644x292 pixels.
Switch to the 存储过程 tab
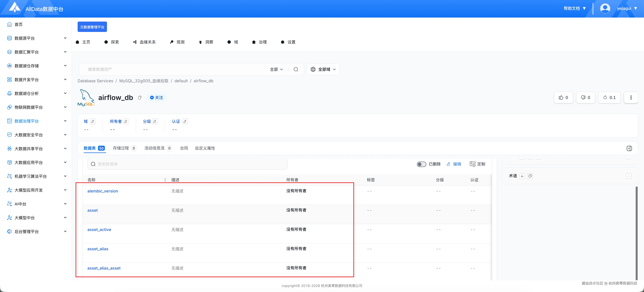(124, 148)
